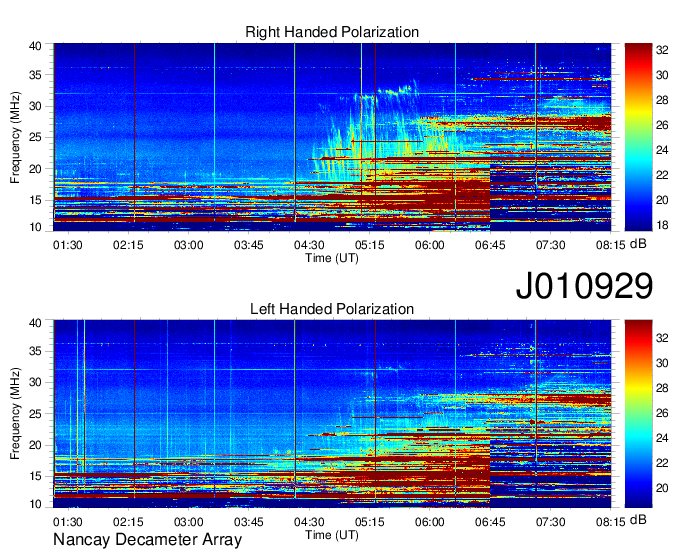Click the "01:30" time tick of the upper plot

[68, 245]
